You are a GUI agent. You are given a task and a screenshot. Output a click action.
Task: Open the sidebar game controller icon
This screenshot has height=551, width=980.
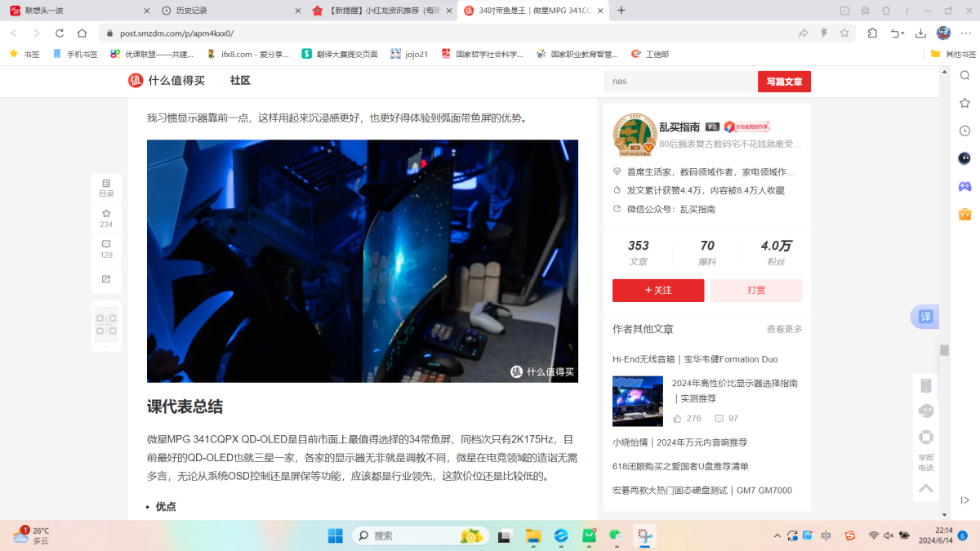(x=964, y=186)
